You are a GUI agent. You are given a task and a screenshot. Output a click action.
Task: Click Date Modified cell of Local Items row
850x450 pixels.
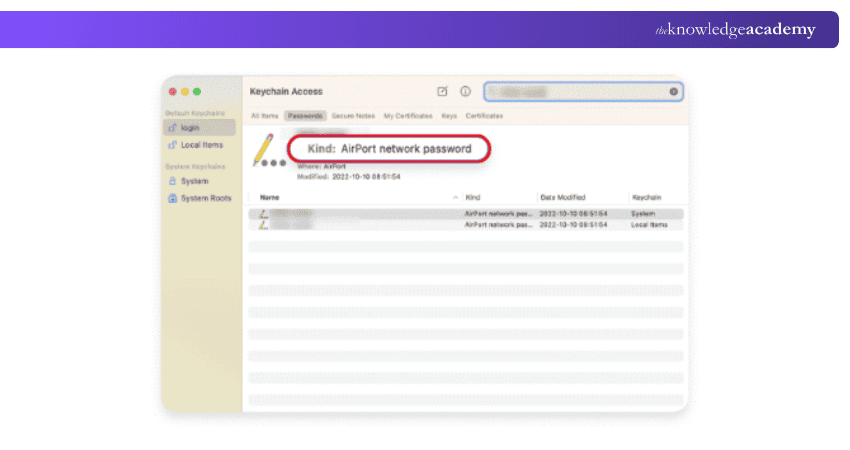(573, 224)
